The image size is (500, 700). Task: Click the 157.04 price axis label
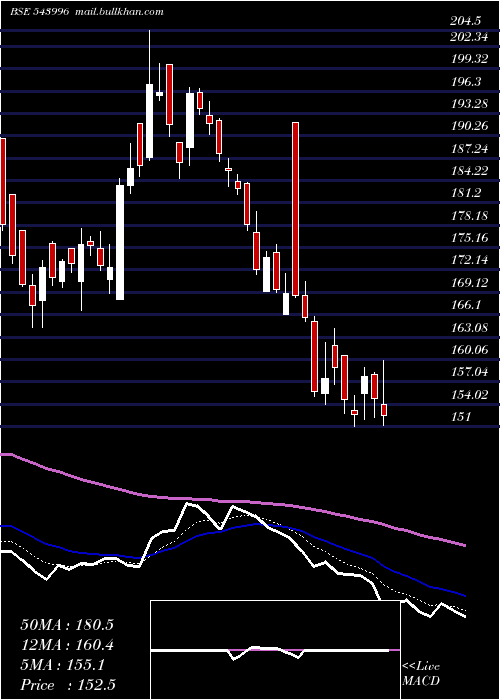click(468, 372)
